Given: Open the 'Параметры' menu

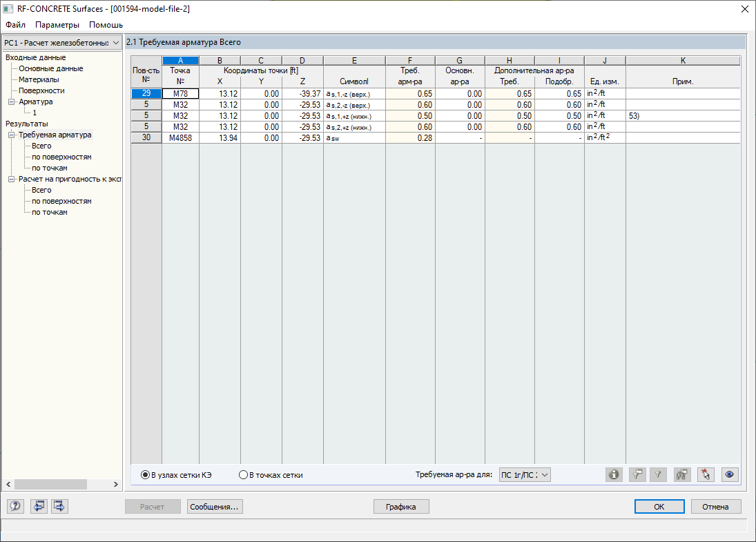Looking at the screenshot, I should tap(57, 25).
